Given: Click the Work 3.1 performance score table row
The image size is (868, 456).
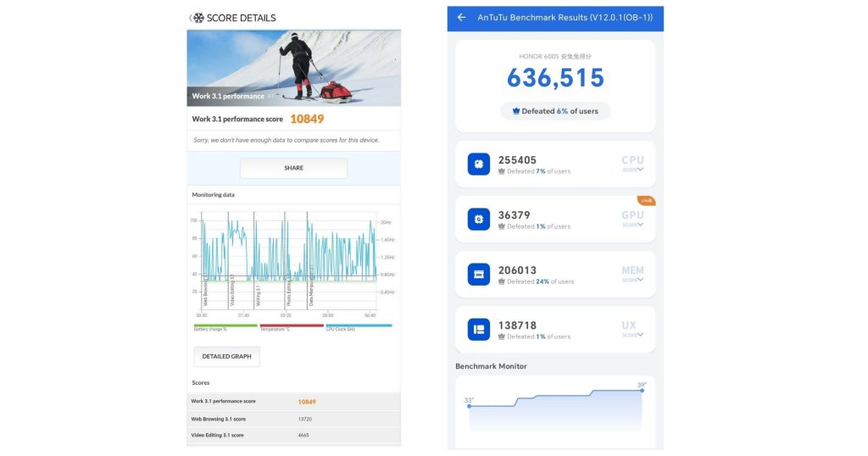Looking at the screenshot, I should coord(293,401).
